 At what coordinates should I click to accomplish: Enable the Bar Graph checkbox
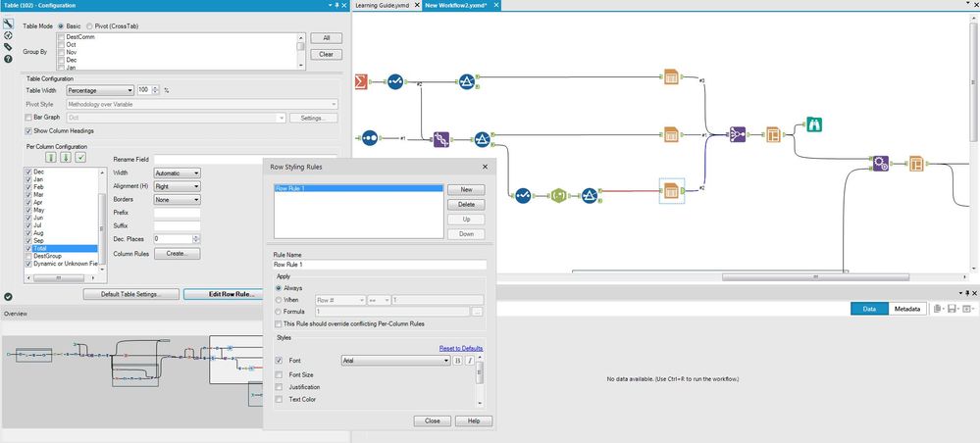(x=28, y=118)
